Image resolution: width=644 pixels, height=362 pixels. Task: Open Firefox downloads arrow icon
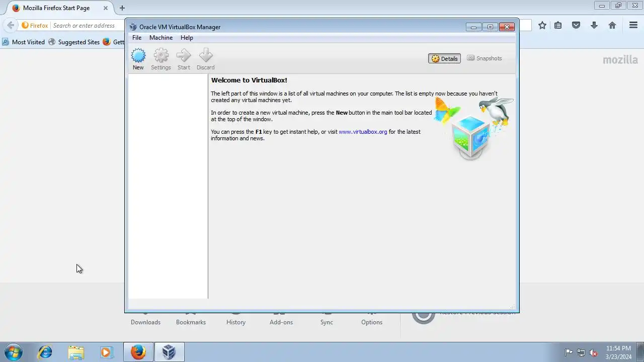tap(594, 25)
